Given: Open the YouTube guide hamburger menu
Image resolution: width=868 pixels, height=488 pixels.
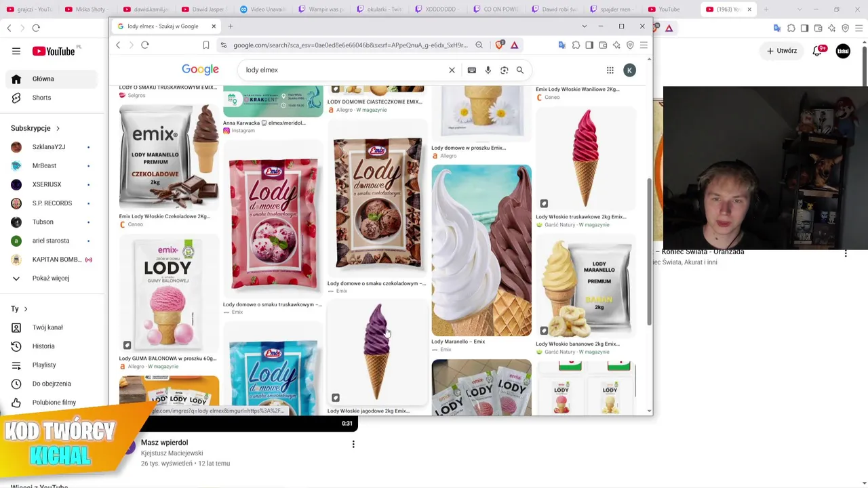Looking at the screenshot, I should pyautogui.click(x=16, y=51).
